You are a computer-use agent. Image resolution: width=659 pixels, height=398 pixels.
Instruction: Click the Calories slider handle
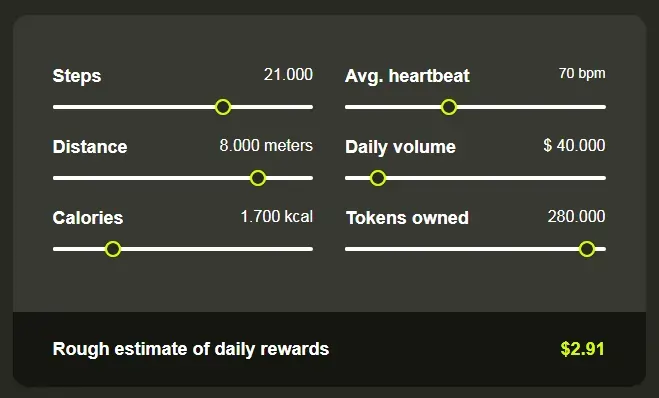113,249
